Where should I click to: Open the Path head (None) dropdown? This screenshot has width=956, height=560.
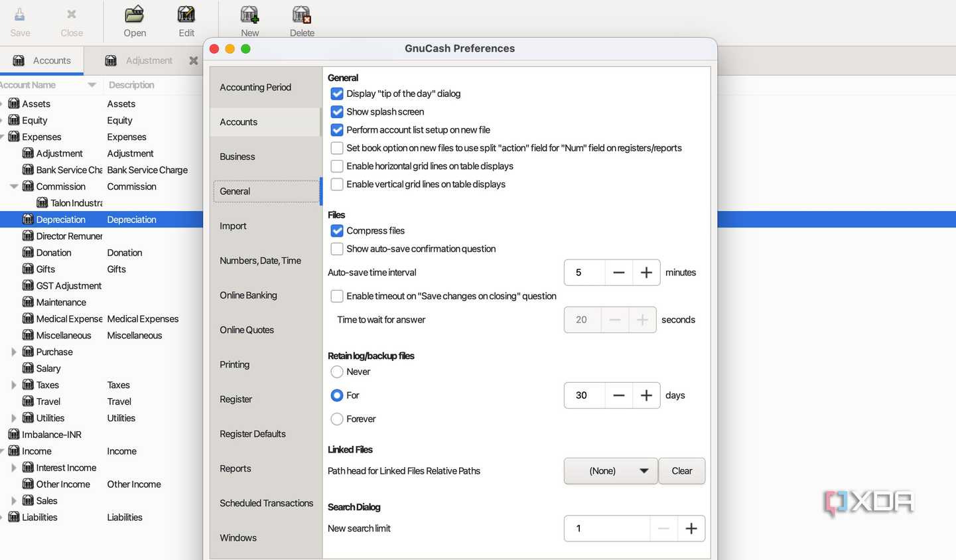click(x=611, y=471)
